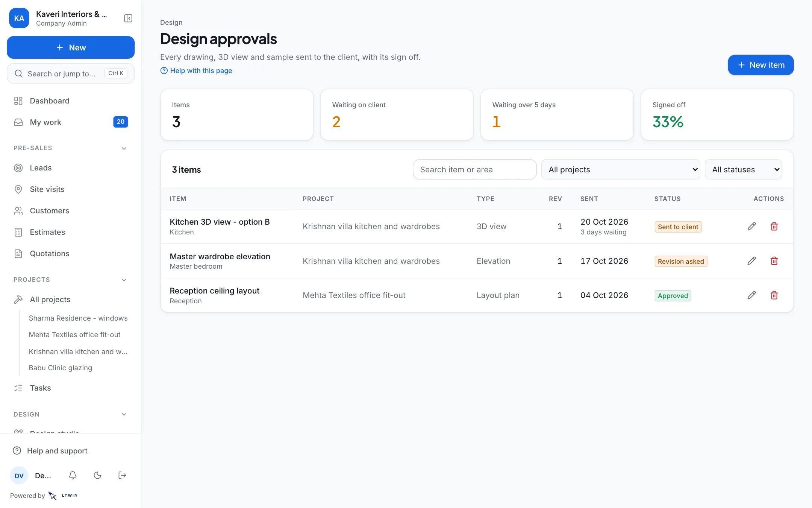812x508 pixels.
Task: Open Quotations
Action: (x=71, y=254)
